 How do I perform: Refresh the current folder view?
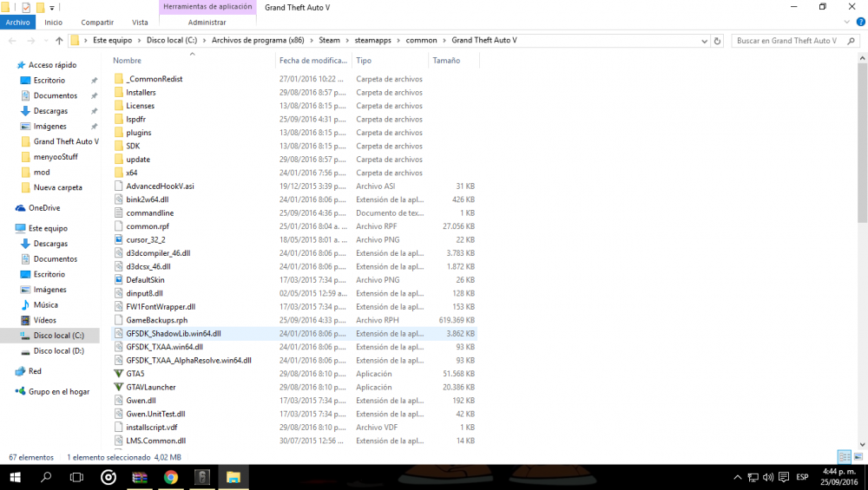(x=718, y=41)
